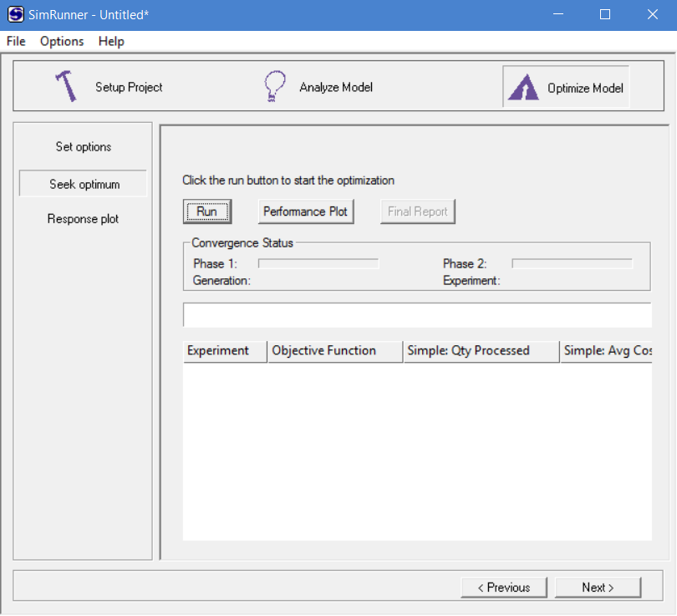This screenshot has height=616, width=677.
Task: Click the Optimize Model label
Action: pyautogui.click(x=585, y=88)
